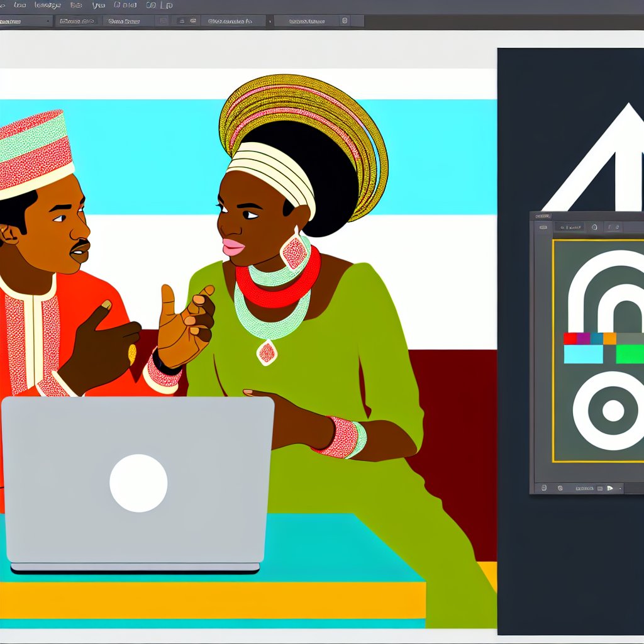Click the bracket icon pair in panel toolbar
This screenshot has height=644, width=644.
click(613, 227)
